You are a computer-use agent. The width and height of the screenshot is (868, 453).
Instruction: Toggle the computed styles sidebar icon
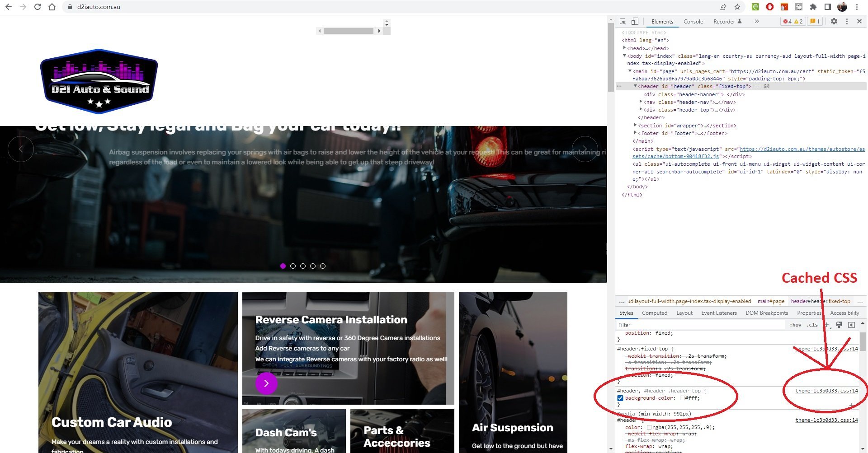coord(852,325)
